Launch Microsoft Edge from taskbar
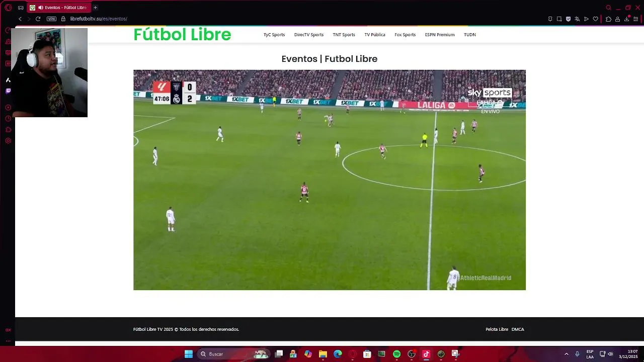This screenshot has height=362, width=644. coord(338,354)
